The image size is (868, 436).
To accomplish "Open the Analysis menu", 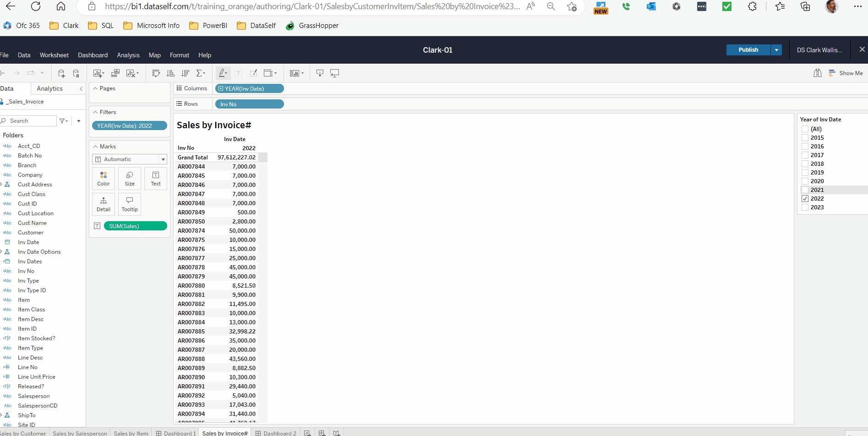I will (x=128, y=55).
